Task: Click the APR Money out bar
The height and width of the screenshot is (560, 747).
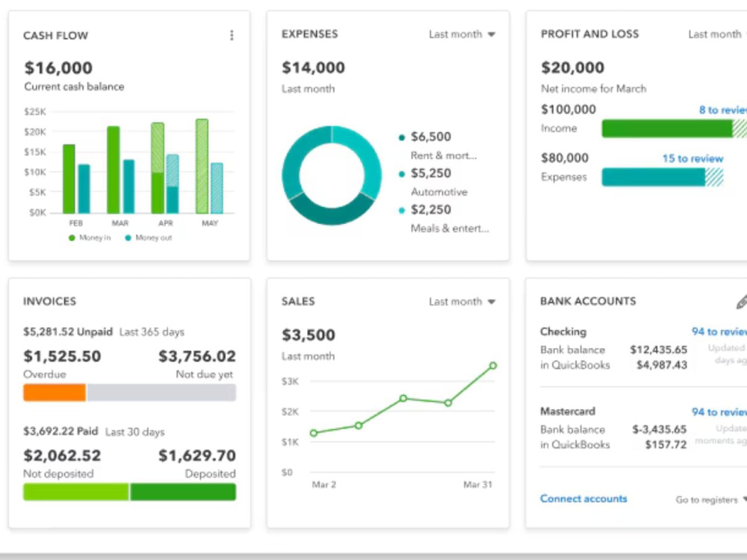Action: click(x=173, y=184)
